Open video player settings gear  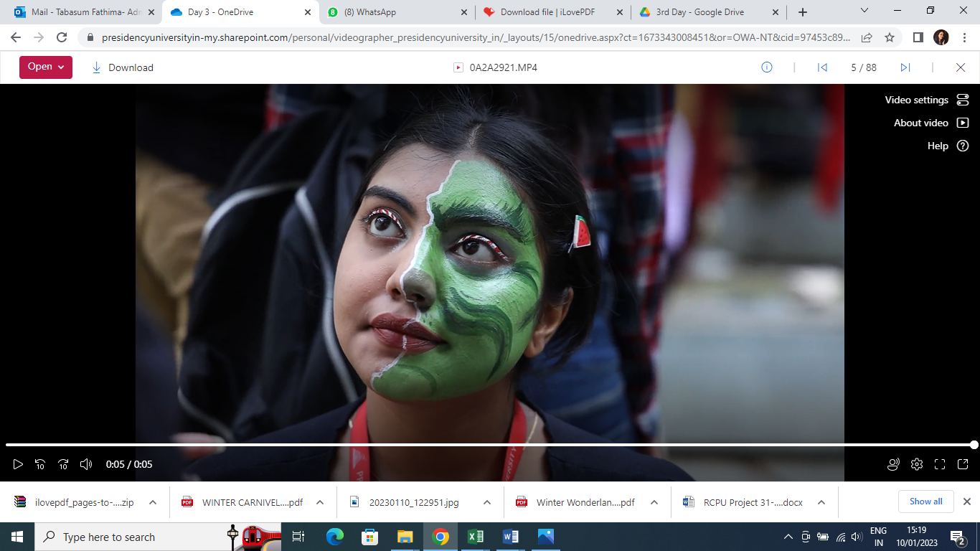click(916, 464)
